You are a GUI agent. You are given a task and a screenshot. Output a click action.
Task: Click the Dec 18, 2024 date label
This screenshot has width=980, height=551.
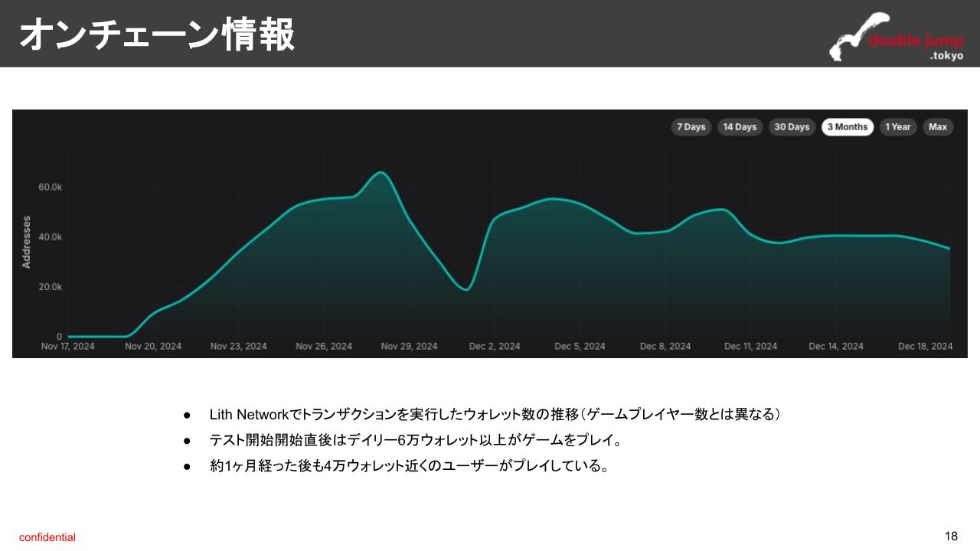tap(925, 347)
